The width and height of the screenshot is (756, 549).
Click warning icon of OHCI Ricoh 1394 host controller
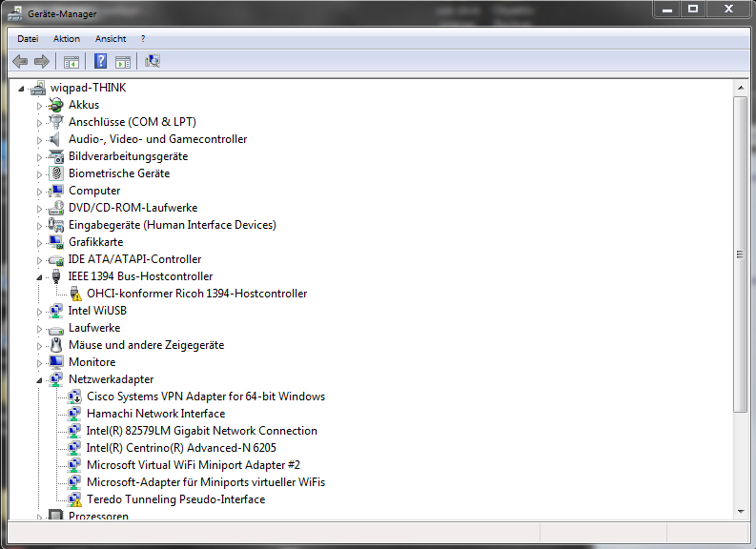74,294
